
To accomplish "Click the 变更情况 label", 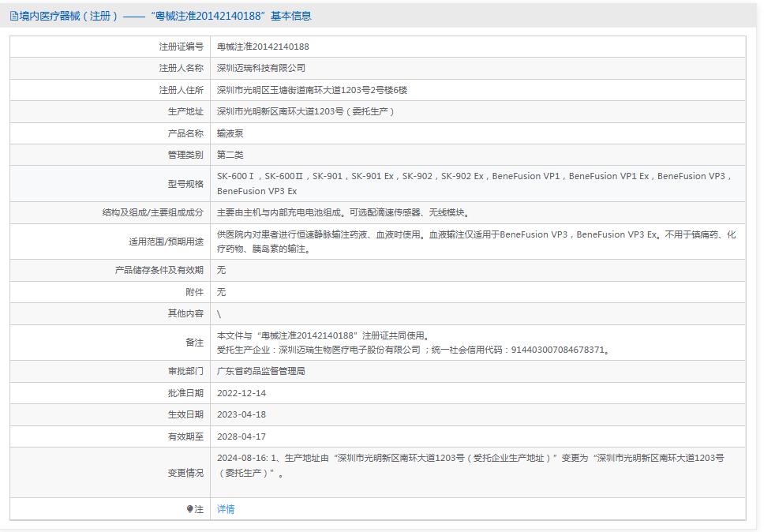I will pyautogui.click(x=185, y=473).
